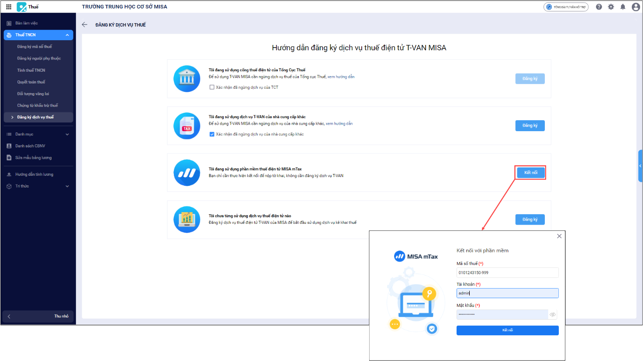This screenshot has width=644, height=362.
Task: Open Đăng ký người phụ thuộc menu item
Action: (x=39, y=59)
